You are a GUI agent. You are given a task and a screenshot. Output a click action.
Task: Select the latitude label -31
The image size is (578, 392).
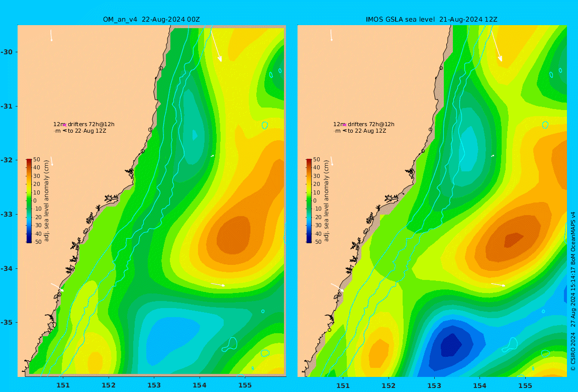[x=7, y=106]
